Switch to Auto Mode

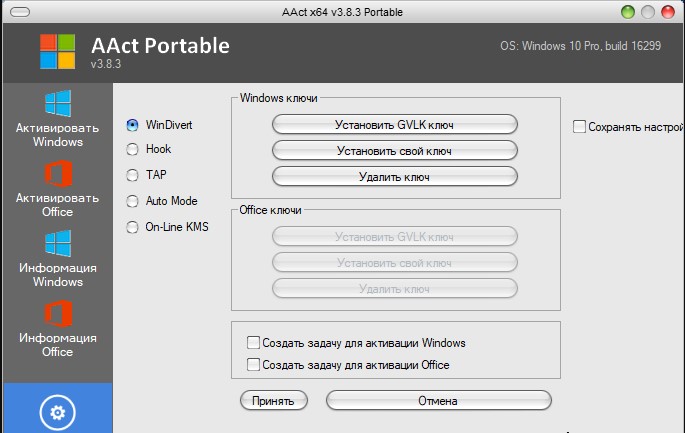(x=132, y=201)
